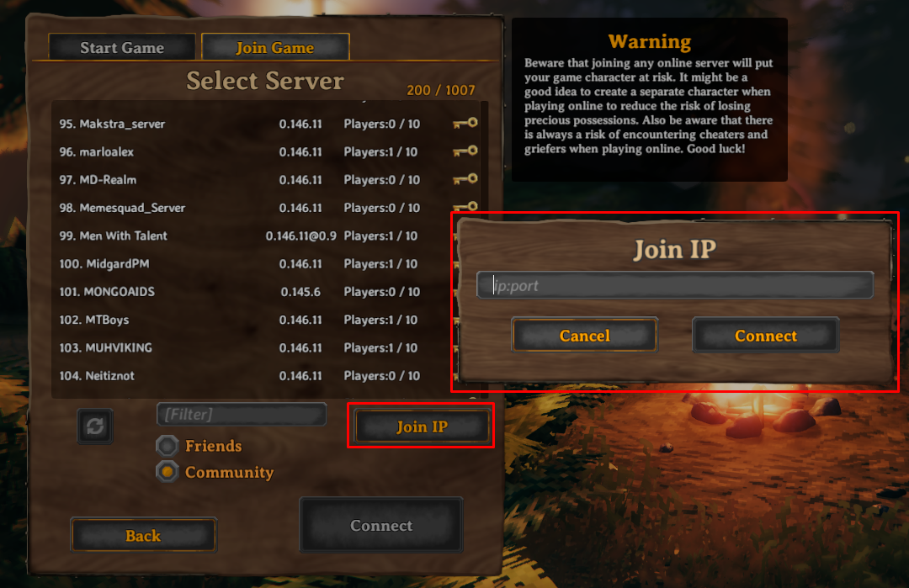Image resolution: width=909 pixels, height=588 pixels.
Task: Focus the ip:port input field
Action: coord(675,285)
